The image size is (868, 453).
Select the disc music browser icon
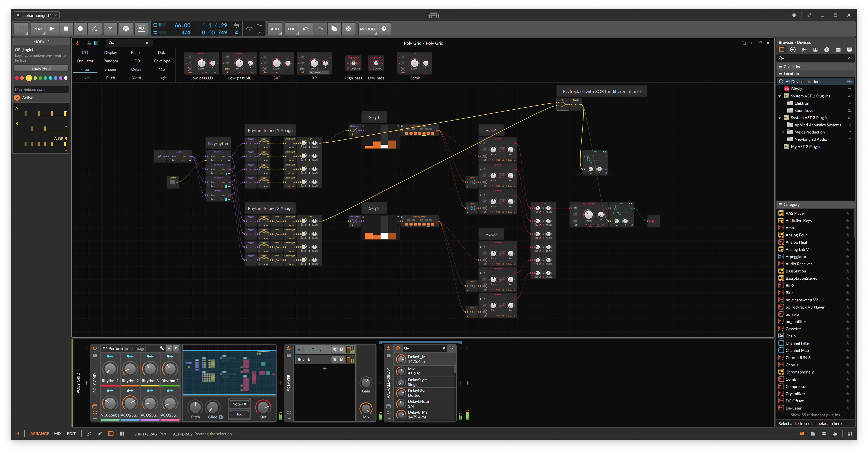pos(827,50)
